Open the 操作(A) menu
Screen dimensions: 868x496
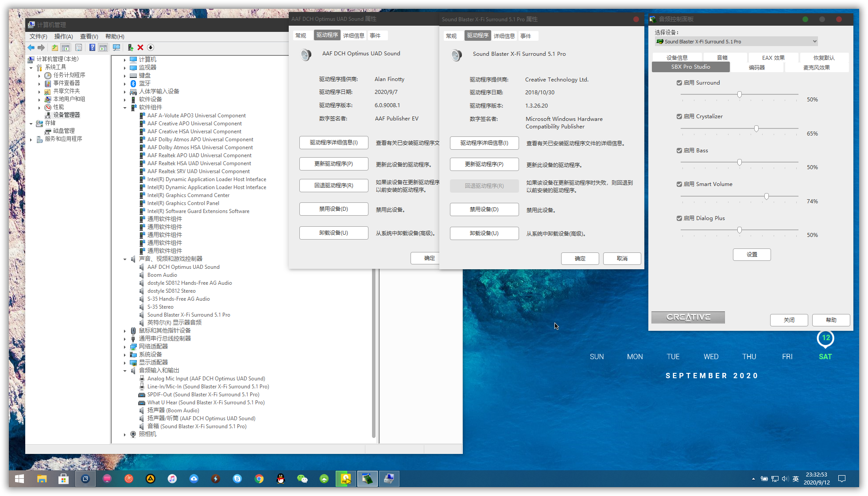tap(63, 36)
